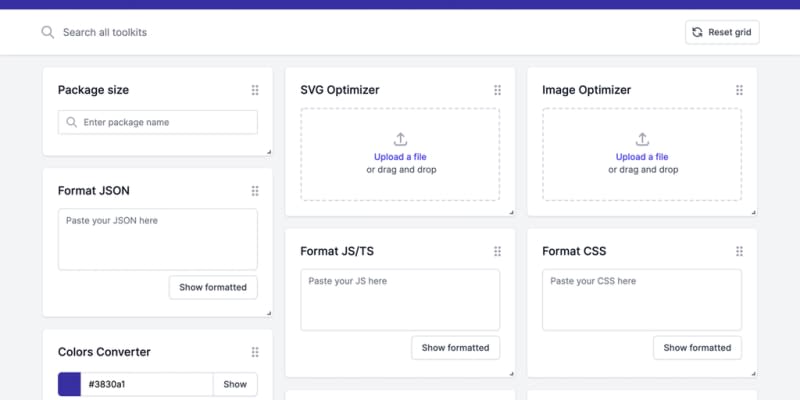Click the drag handle on Format CSS card
The image size is (800, 400).
[739, 251]
